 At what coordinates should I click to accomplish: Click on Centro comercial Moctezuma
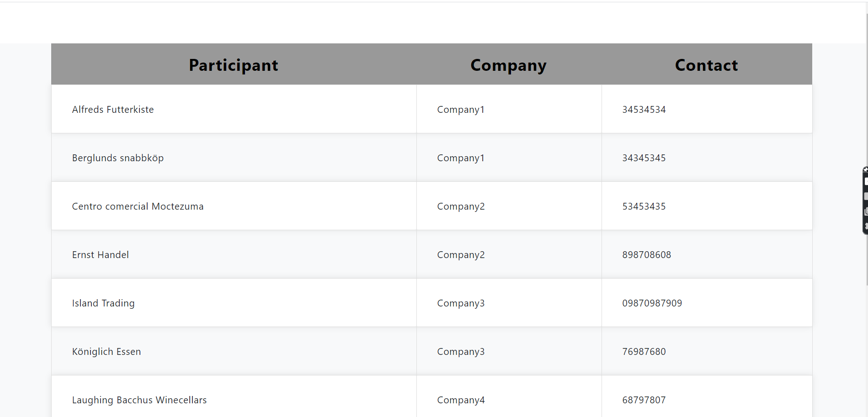click(x=138, y=206)
